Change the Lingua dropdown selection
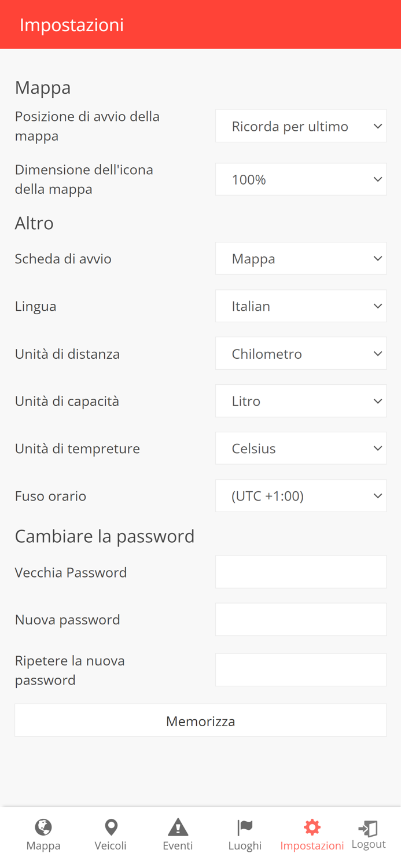This screenshot has width=401, height=868. click(x=301, y=306)
